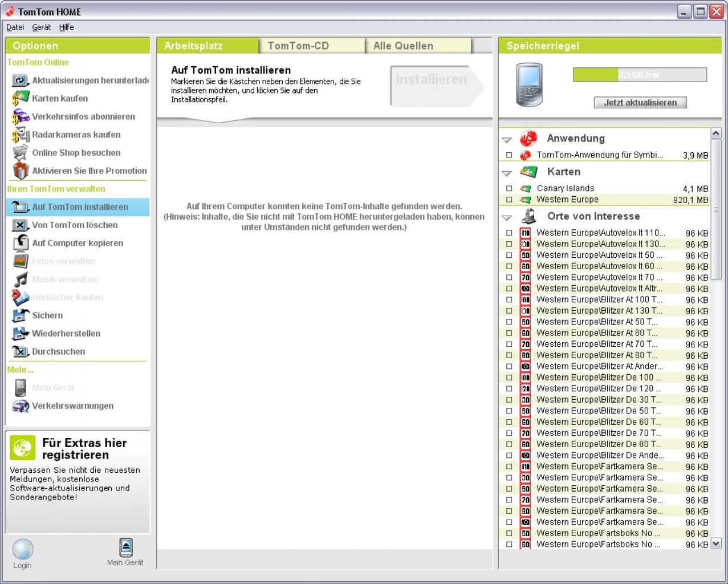The image size is (728, 584).
Task: Click the Für Extras hier registrieren link
Action: pyautogui.click(x=84, y=449)
